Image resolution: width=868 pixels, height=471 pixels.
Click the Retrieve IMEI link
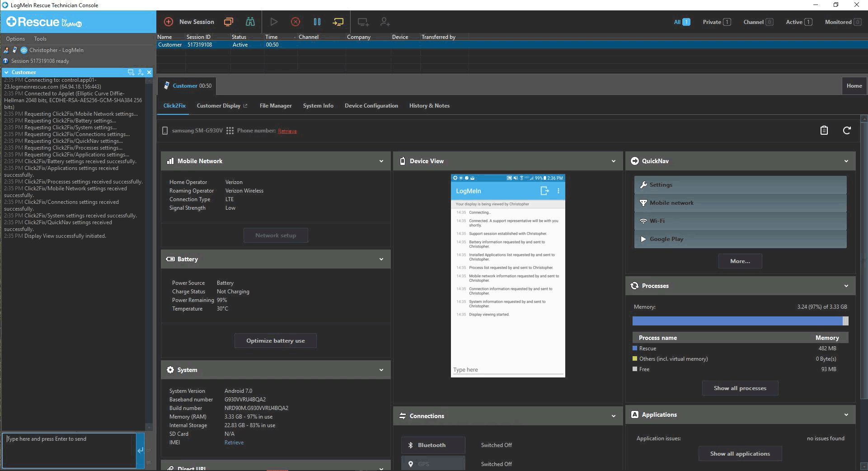click(234, 443)
